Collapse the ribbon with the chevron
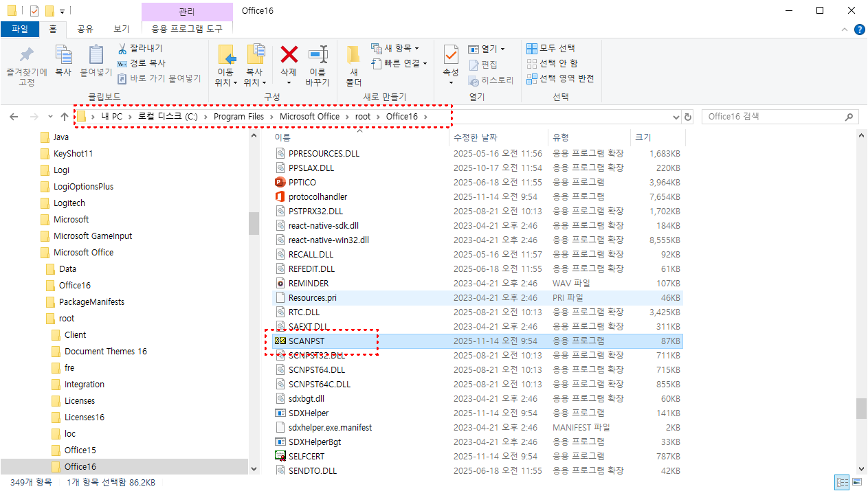The height and width of the screenshot is (491, 868). coord(846,30)
